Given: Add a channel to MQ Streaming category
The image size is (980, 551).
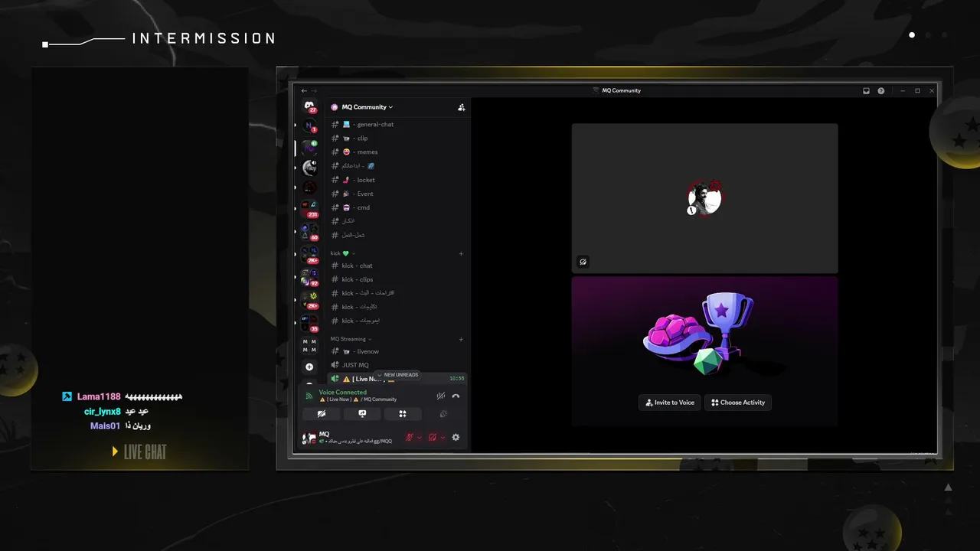Looking at the screenshot, I should (x=461, y=339).
